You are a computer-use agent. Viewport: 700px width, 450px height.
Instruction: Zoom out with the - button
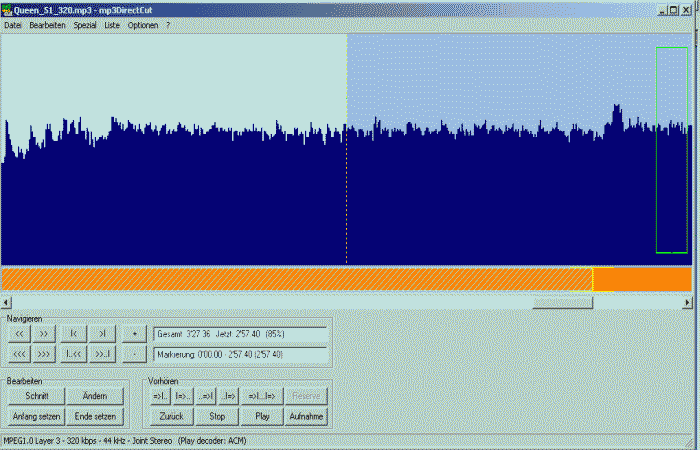(x=135, y=354)
